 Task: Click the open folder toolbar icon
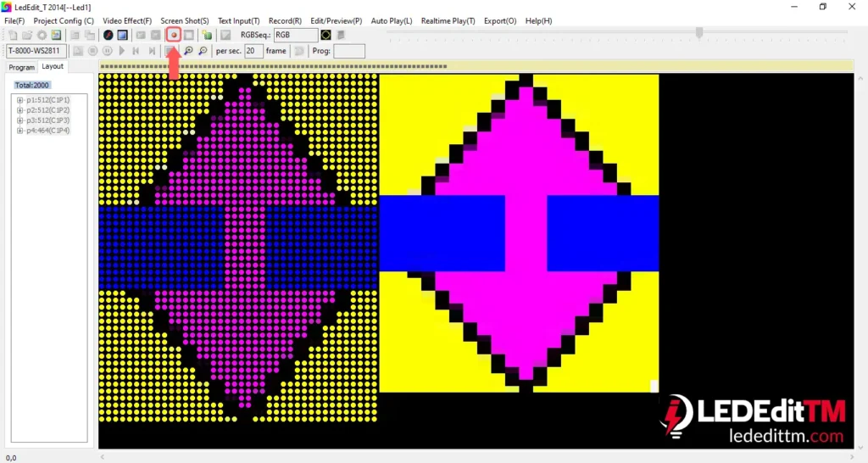tap(27, 35)
